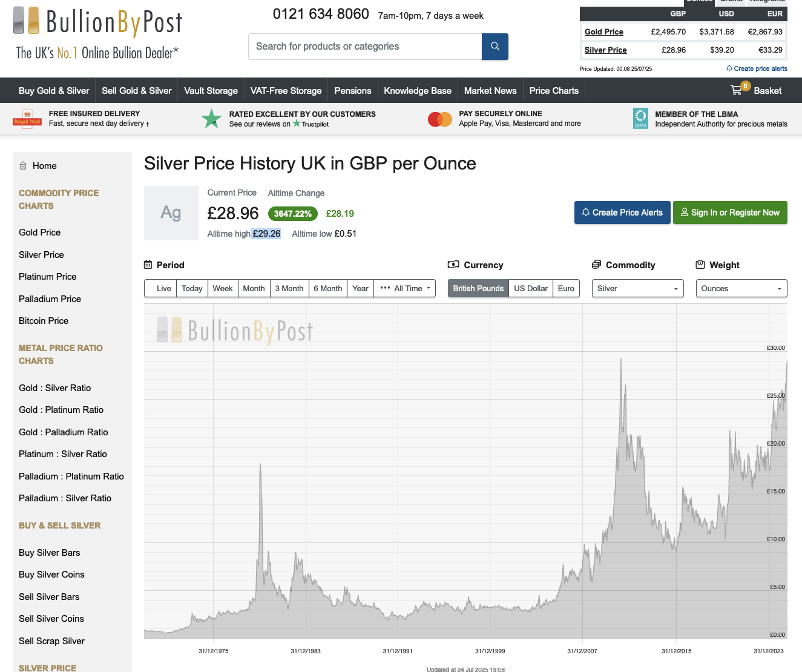Open Platinum Price in sidebar

(x=48, y=277)
